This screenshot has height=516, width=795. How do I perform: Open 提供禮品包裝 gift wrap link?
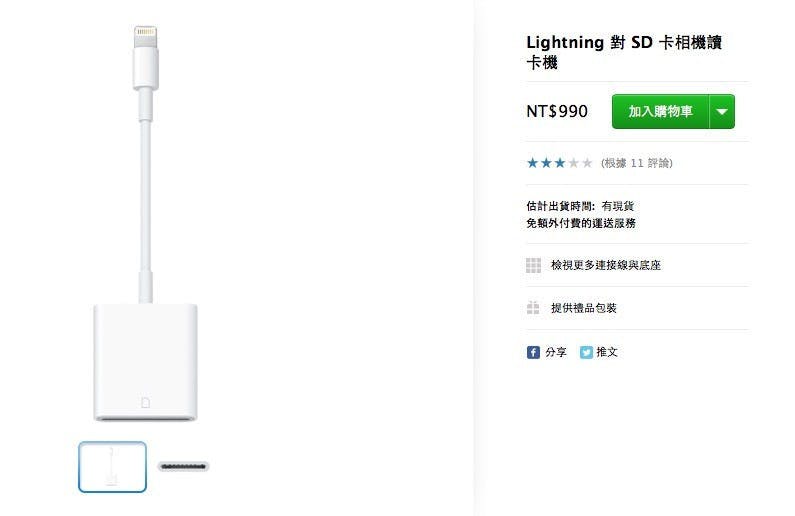584,308
